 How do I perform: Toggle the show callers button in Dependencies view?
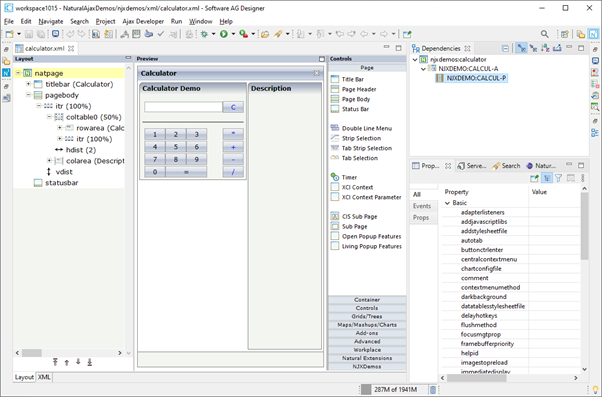(x=521, y=48)
